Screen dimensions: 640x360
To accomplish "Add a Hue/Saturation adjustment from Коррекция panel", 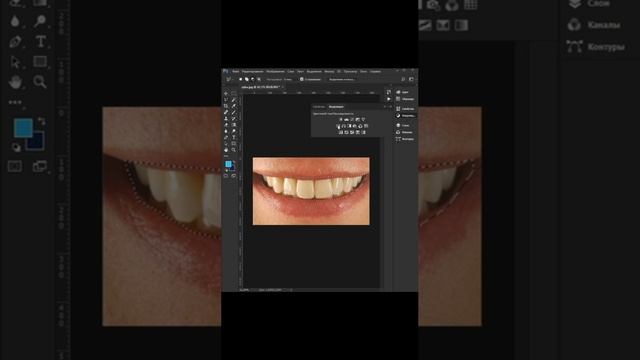I will click(x=338, y=126).
